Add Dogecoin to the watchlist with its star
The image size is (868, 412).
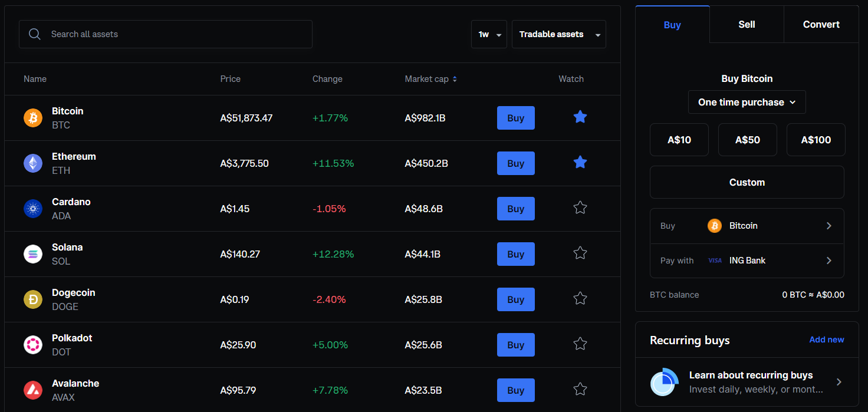click(x=580, y=298)
